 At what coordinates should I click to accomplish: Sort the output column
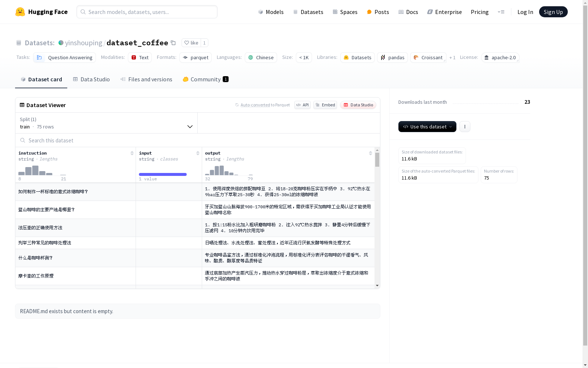coord(370,153)
